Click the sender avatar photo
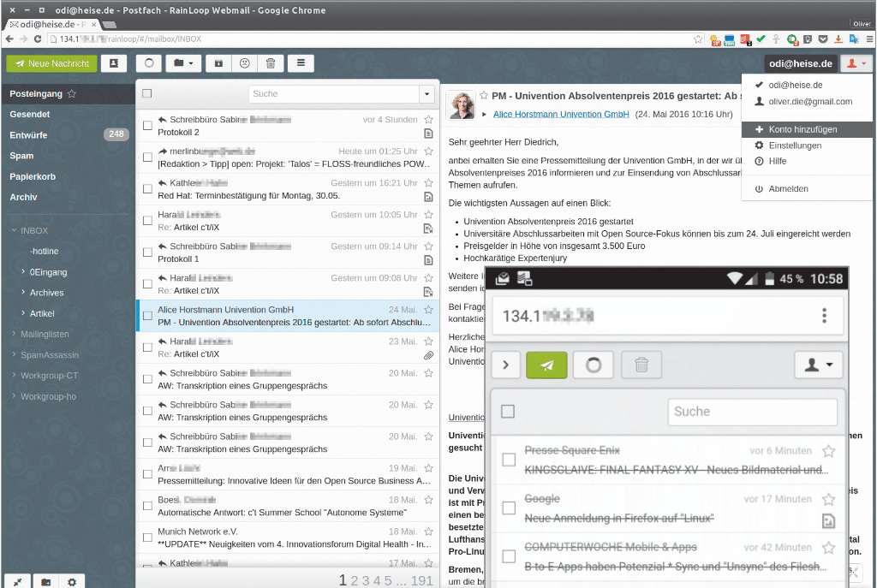The height and width of the screenshot is (588, 877). [x=461, y=104]
